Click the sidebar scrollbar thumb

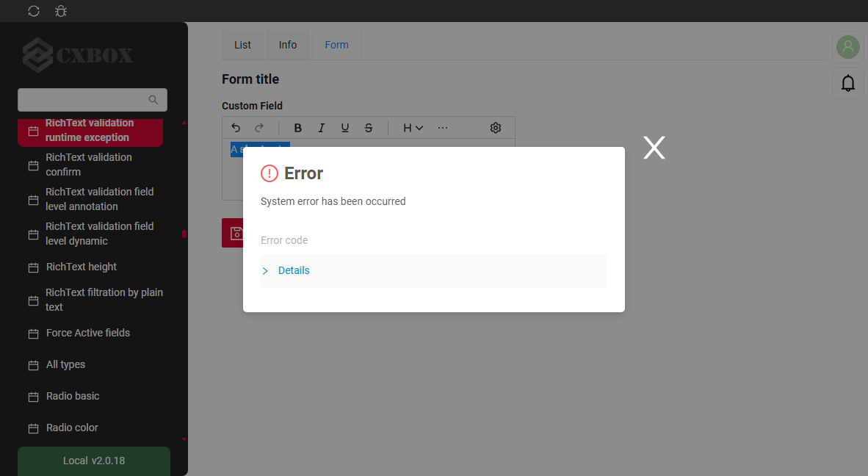184,234
